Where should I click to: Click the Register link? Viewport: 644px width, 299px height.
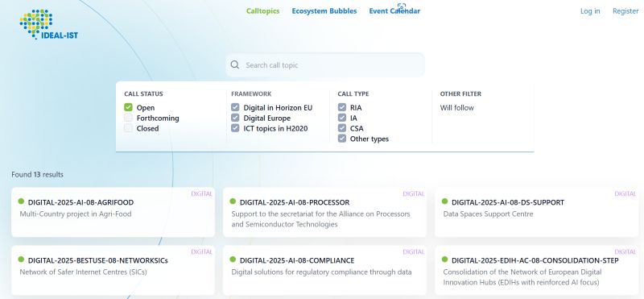pyautogui.click(x=625, y=11)
